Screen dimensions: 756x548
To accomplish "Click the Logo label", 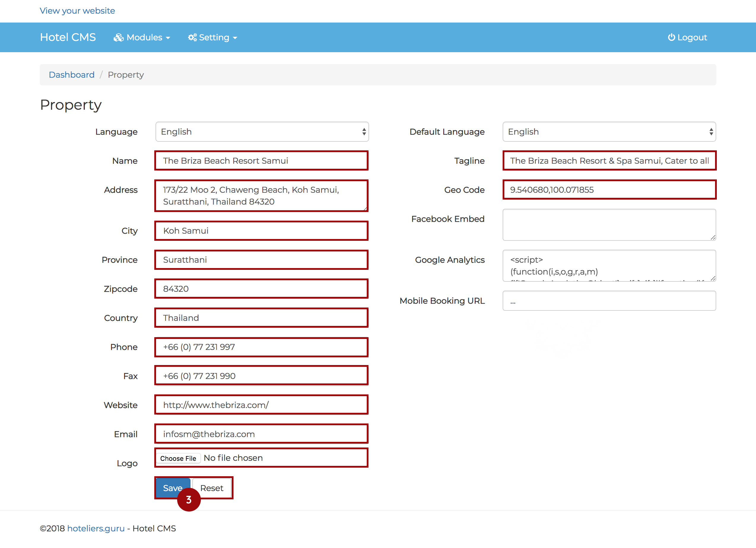I will (x=127, y=463).
